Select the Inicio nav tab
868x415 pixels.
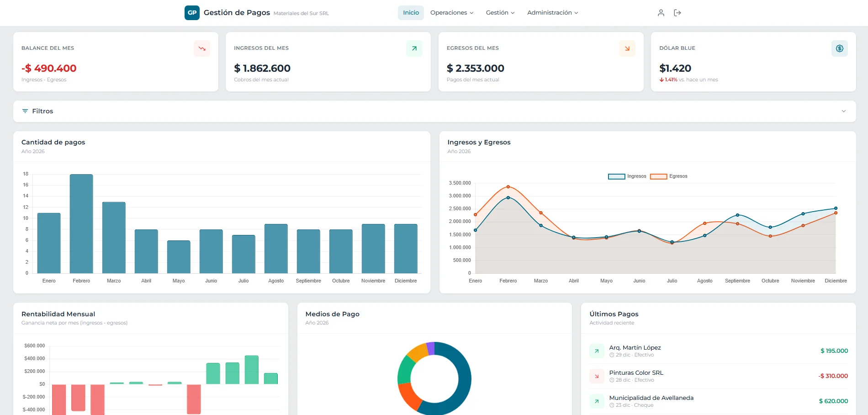point(411,13)
